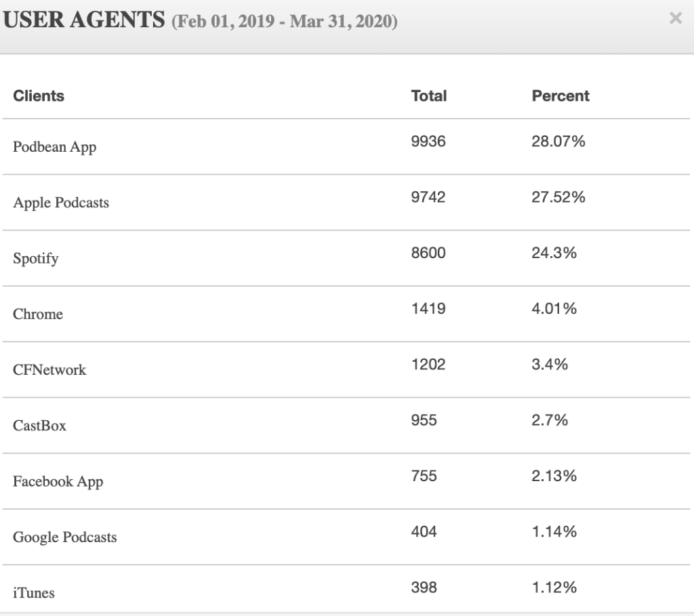694x616 pixels.
Task: Select the Apple Podcasts client name
Action: (x=61, y=203)
